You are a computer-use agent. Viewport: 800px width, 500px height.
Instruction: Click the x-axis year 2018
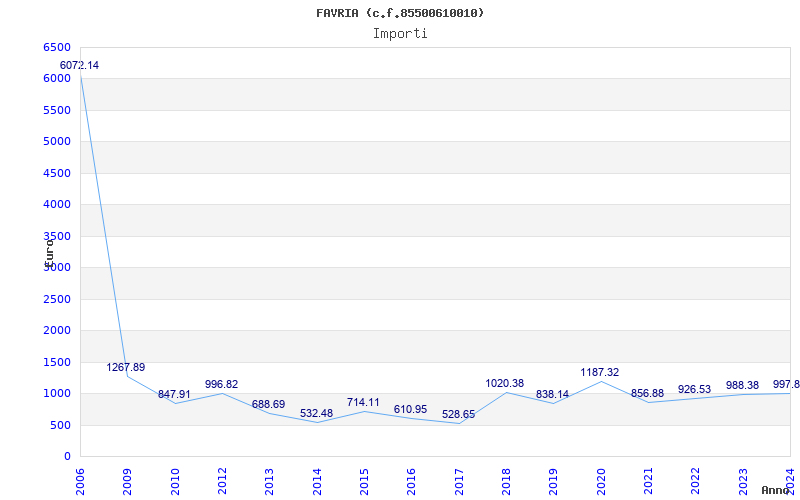pyautogui.click(x=506, y=482)
